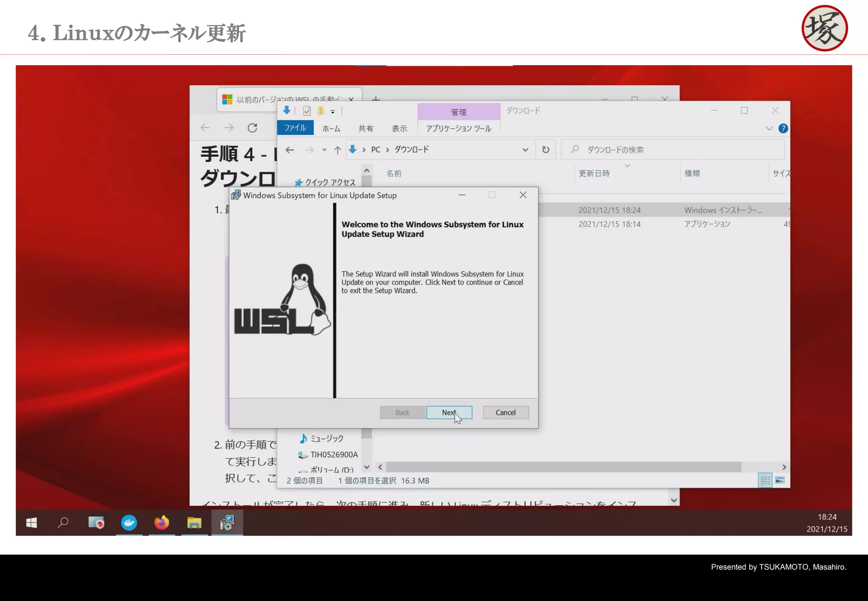Image resolution: width=868 pixels, height=601 pixels.
Task: Open recent locations dropdown in Explorer
Action: pyautogui.click(x=324, y=150)
